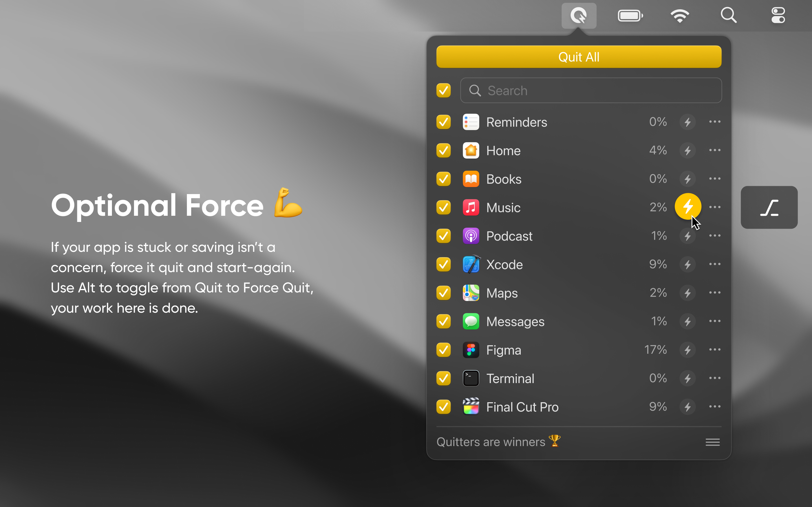Click the battery menu bar item
The height and width of the screenshot is (507, 812).
point(630,16)
